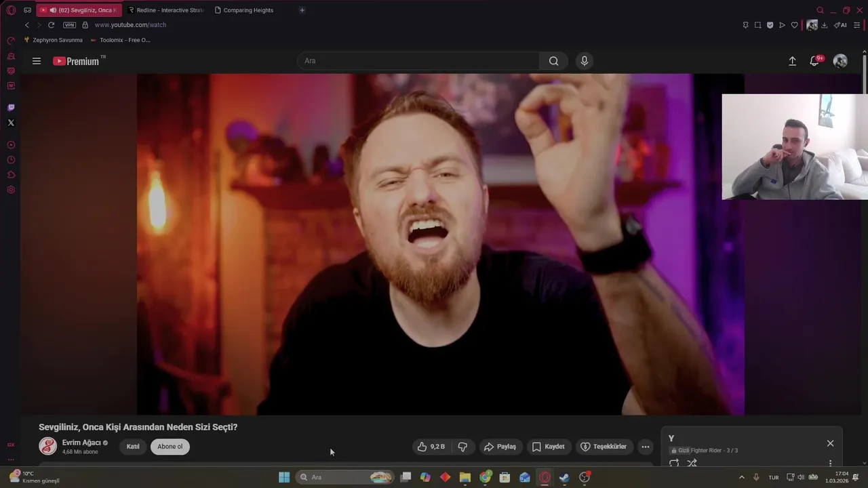
Task: Open X (Twitter) in the Opera sidebar
Action: (x=11, y=123)
